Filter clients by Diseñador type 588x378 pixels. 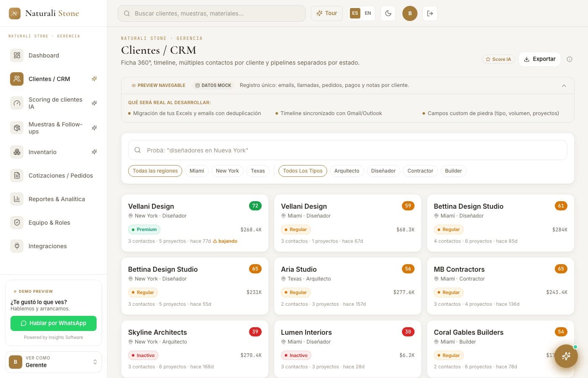pos(383,171)
